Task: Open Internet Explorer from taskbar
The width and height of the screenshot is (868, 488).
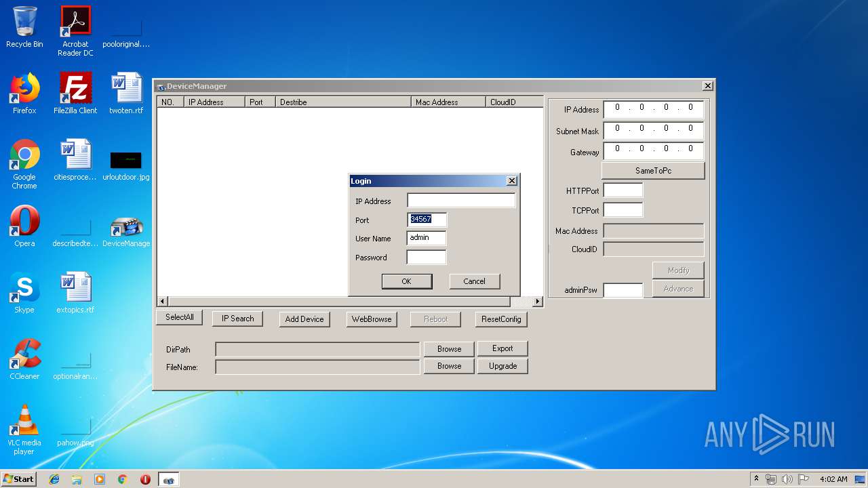Action: click(54, 479)
